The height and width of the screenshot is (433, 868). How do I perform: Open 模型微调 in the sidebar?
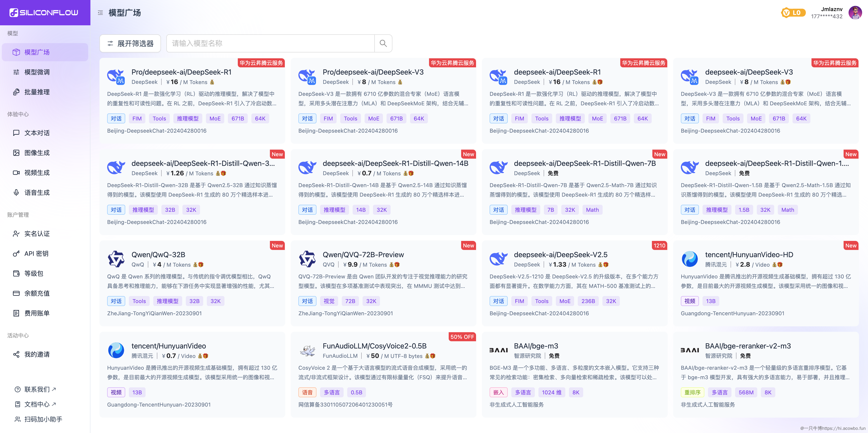(x=37, y=72)
